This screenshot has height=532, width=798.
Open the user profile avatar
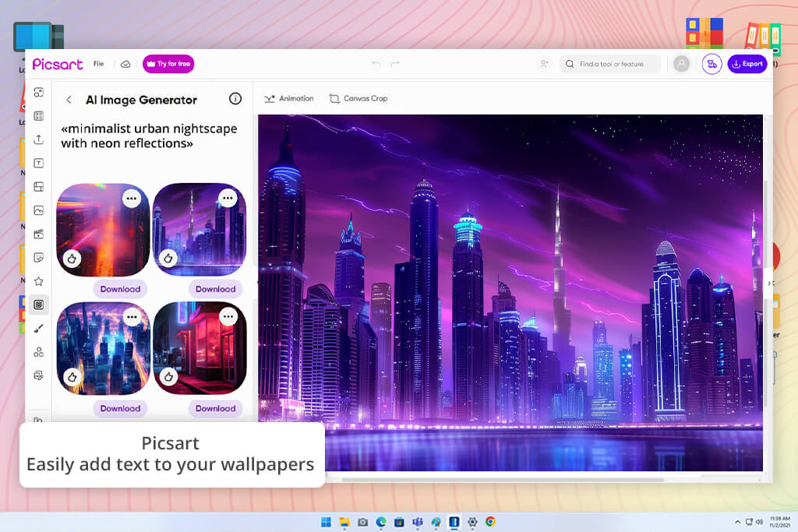click(x=681, y=64)
